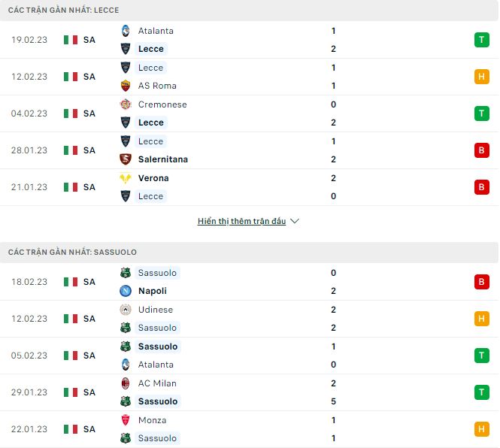Expand the chevron next to Hiển thị thêm trận đấu

pos(295,222)
